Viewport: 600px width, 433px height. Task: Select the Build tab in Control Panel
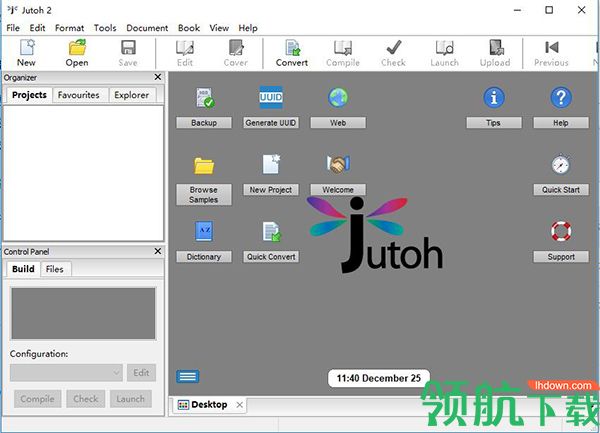[23, 269]
